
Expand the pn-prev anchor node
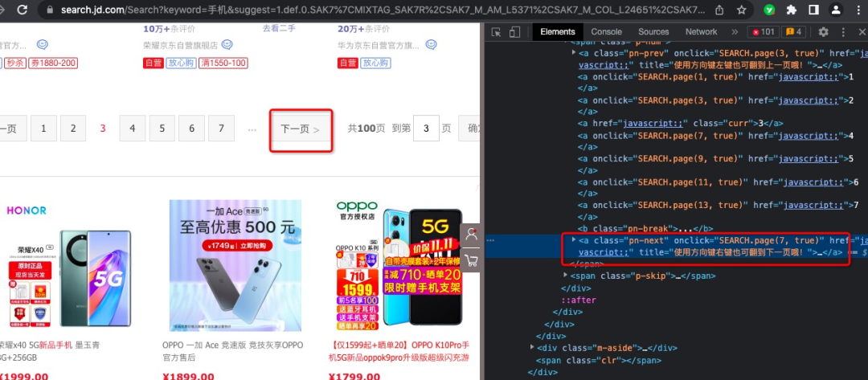pos(574,52)
